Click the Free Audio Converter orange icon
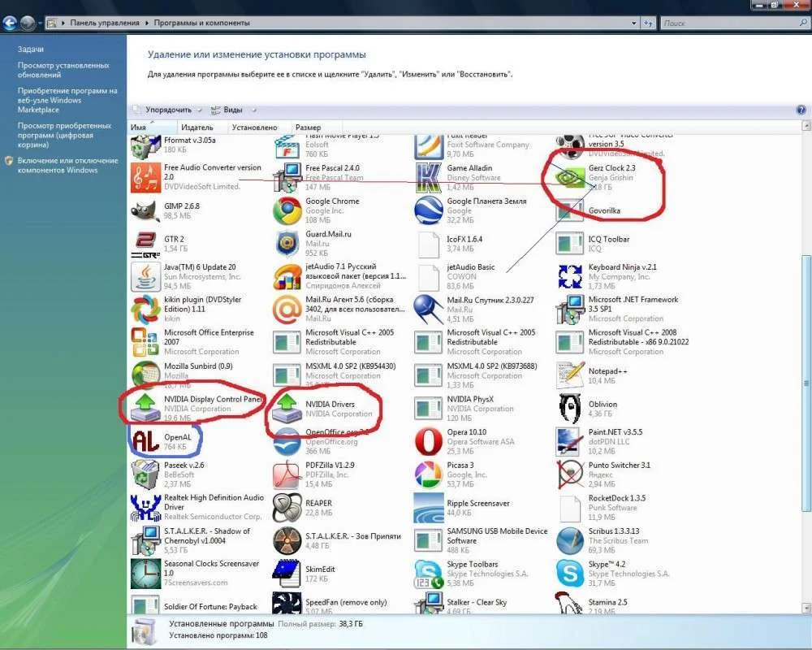 [x=145, y=177]
